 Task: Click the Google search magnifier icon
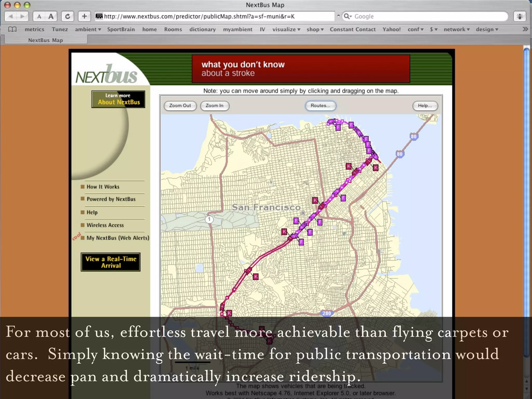(348, 16)
